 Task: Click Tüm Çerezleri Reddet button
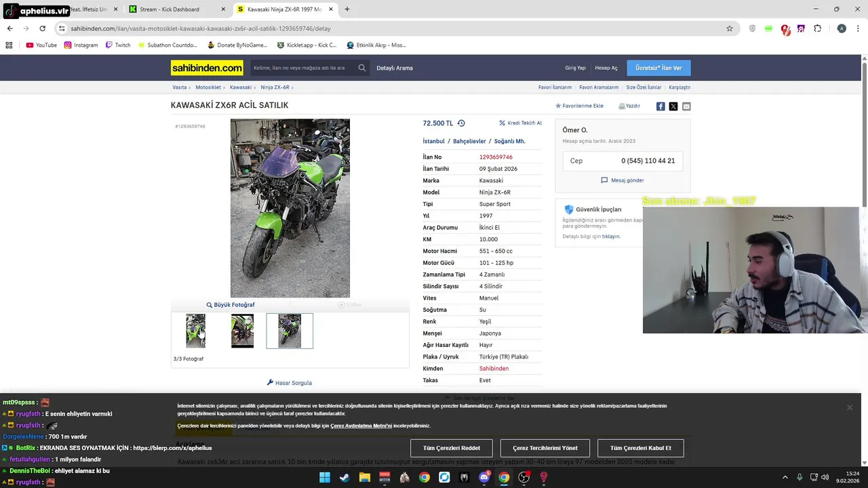click(x=452, y=448)
